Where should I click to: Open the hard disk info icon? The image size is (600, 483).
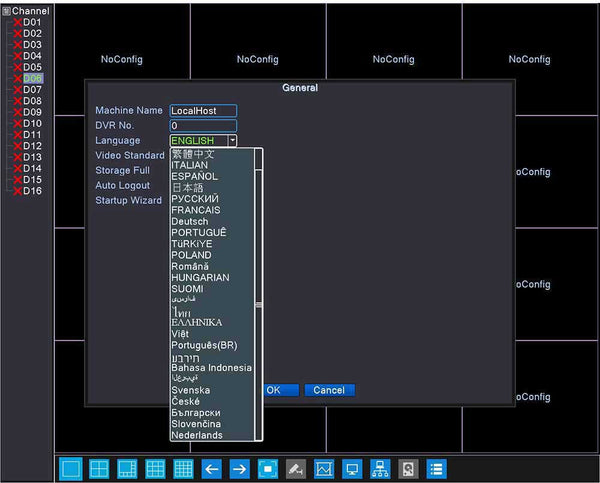tap(408, 468)
